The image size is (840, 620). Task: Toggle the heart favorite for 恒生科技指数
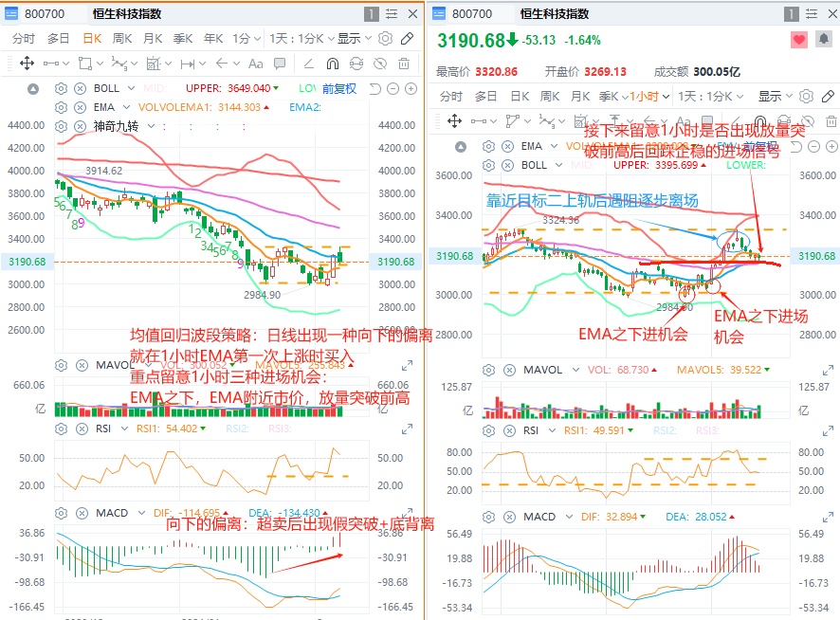pyautogui.click(x=799, y=40)
